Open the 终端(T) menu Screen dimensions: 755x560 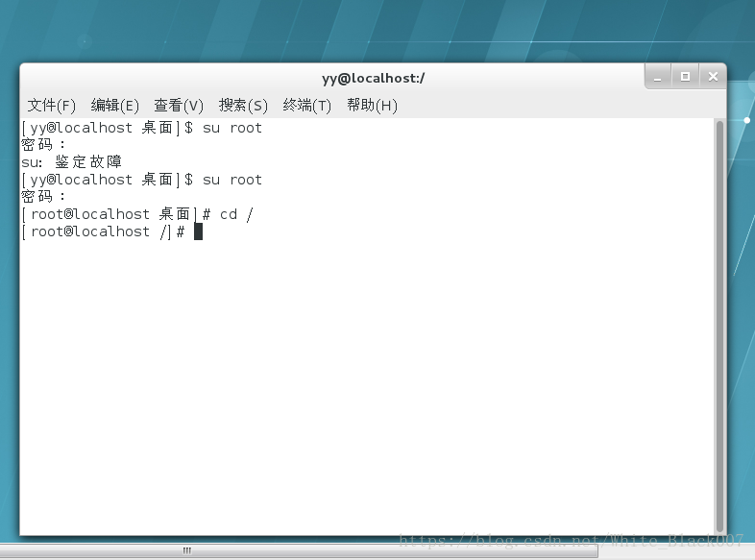click(306, 105)
